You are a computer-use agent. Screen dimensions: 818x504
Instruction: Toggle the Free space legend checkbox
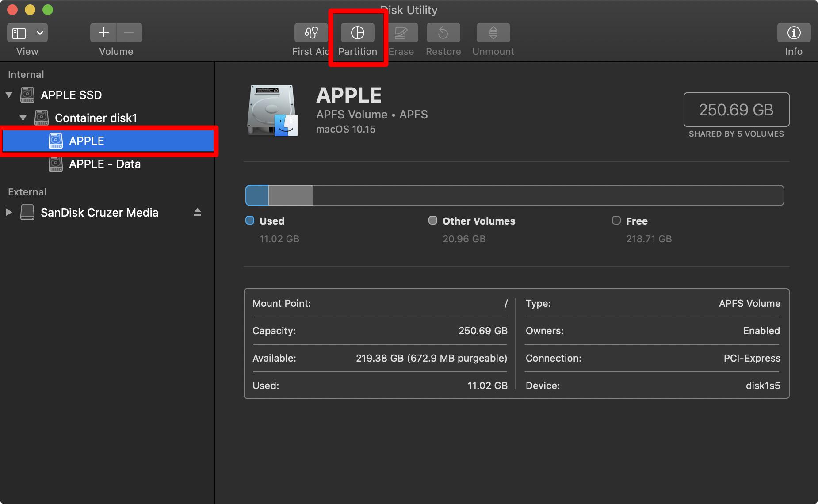pos(616,220)
